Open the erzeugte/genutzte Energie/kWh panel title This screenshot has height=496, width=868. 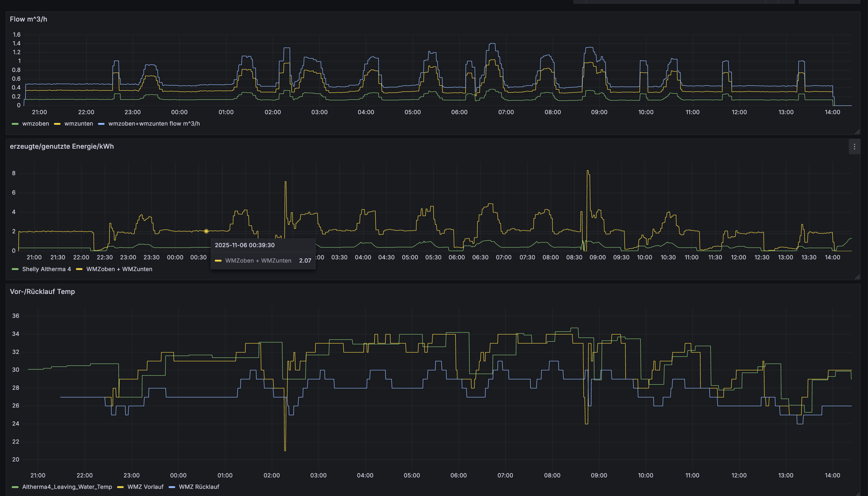point(62,147)
